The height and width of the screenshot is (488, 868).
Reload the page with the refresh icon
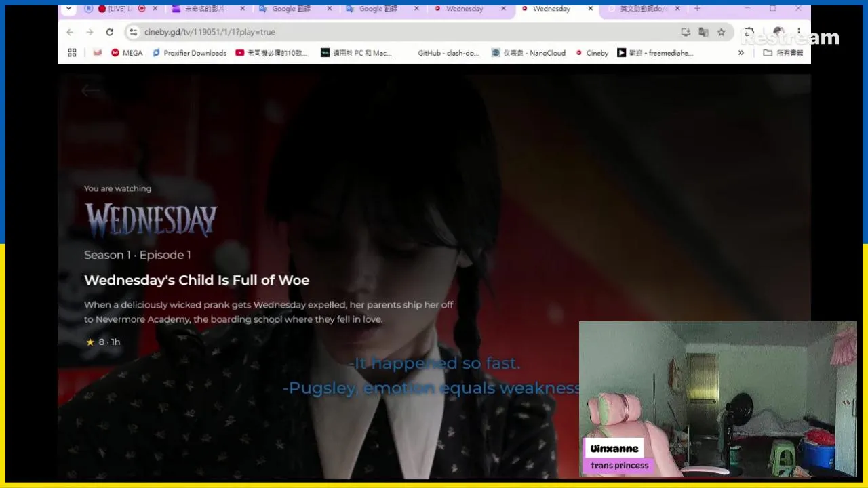coord(110,32)
